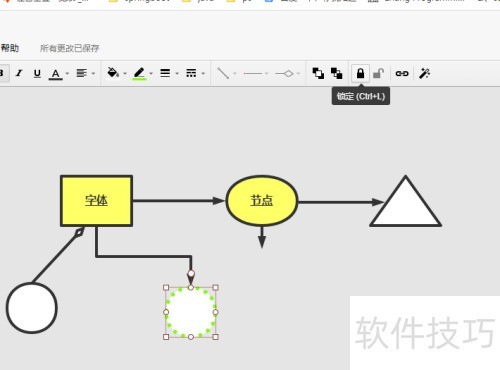The width and height of the screenshot is (500, 370).
Task: Select the green dotted circle shape
Action: pos(191,312)
